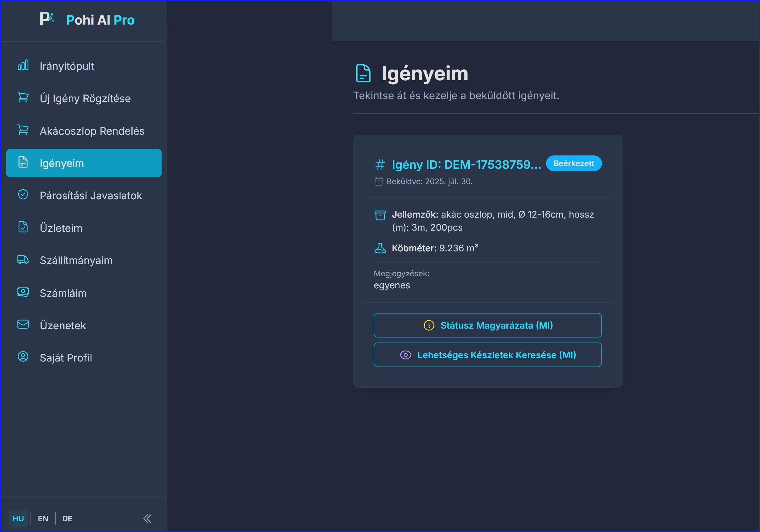Click the banknote icon beside Számláim

[x=23, y=292]
